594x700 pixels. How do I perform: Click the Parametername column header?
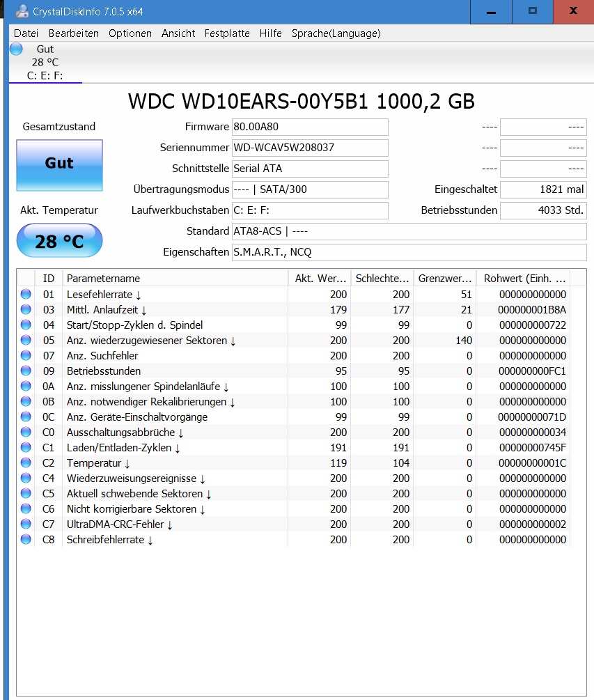(x=175, y=279)
